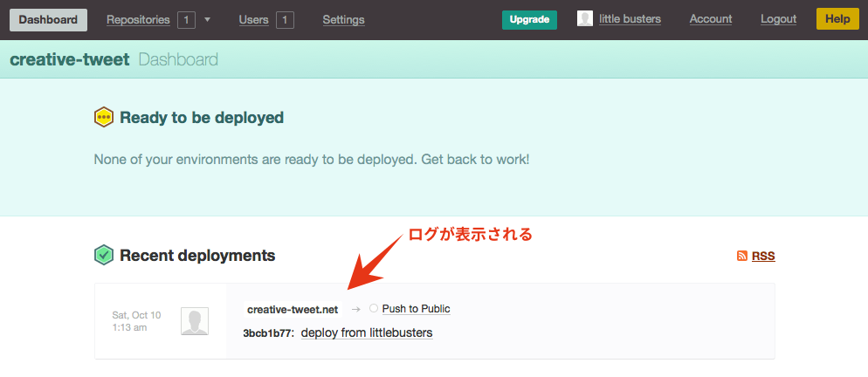Expand the Repositories dropdown arrow
This screenshot has width=868, height=377.
click(207, 19)
